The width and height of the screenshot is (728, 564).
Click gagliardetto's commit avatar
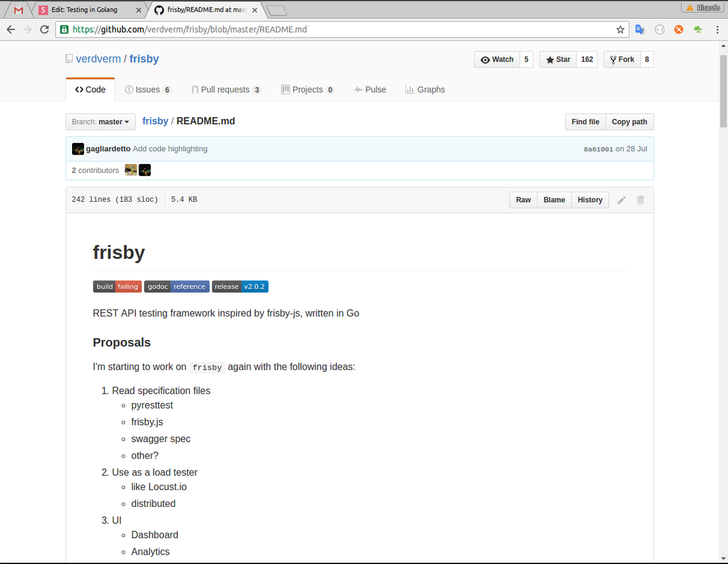(78, 149)
